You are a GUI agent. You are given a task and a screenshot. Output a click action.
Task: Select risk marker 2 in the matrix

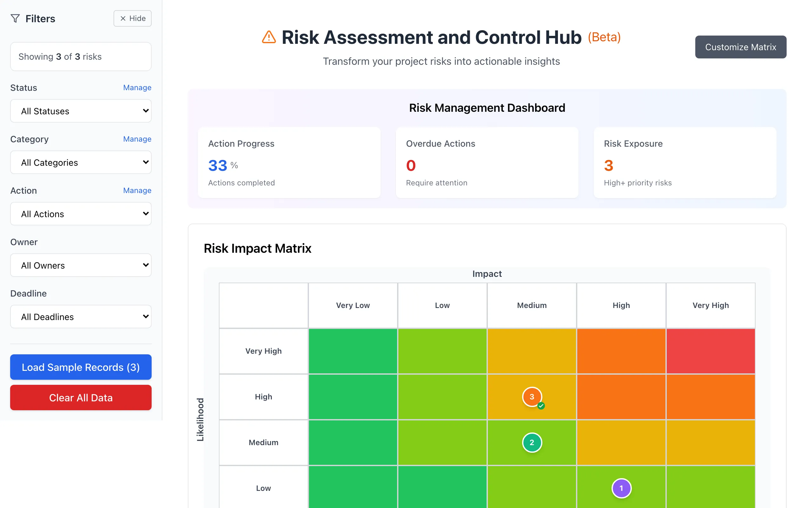(532, 443)
